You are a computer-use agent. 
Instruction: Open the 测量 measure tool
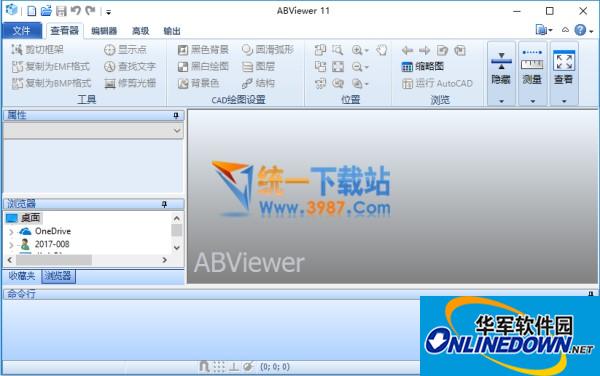click(x=532, y=73)
